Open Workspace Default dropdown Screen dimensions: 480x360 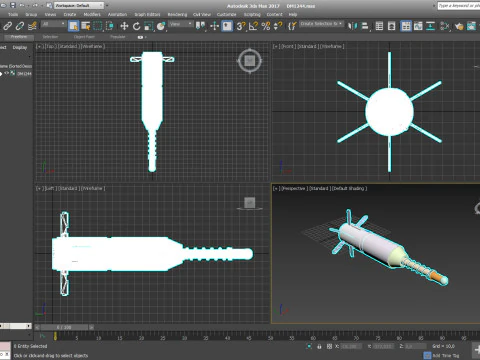(79, 5)
